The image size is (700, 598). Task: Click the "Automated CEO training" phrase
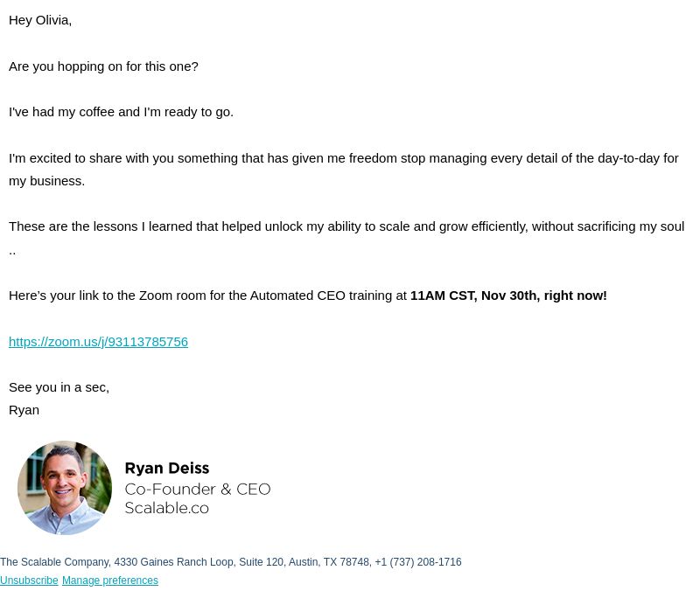(x=320, y=296)
